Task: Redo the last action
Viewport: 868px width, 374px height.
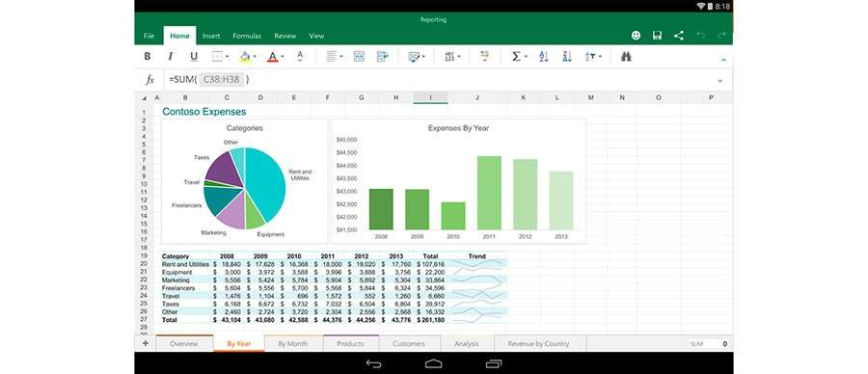Action: 721,36
